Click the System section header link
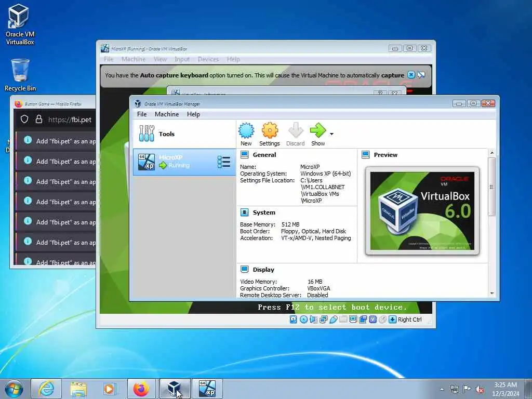The width and height of the screenshot is (532, 399). [264, 212]
